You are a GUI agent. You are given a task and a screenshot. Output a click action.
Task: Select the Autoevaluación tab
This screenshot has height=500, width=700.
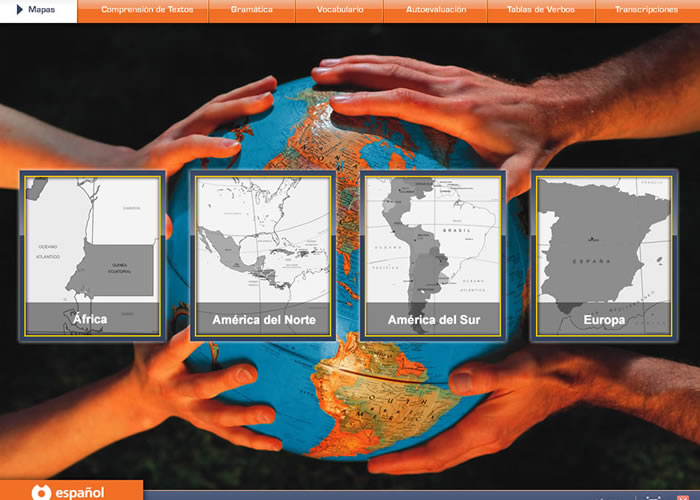436,11
